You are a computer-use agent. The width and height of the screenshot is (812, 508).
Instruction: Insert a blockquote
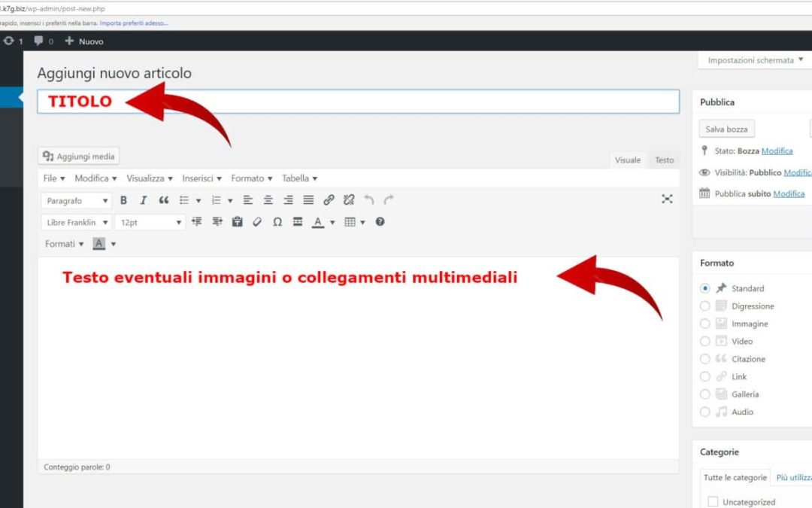164,200
